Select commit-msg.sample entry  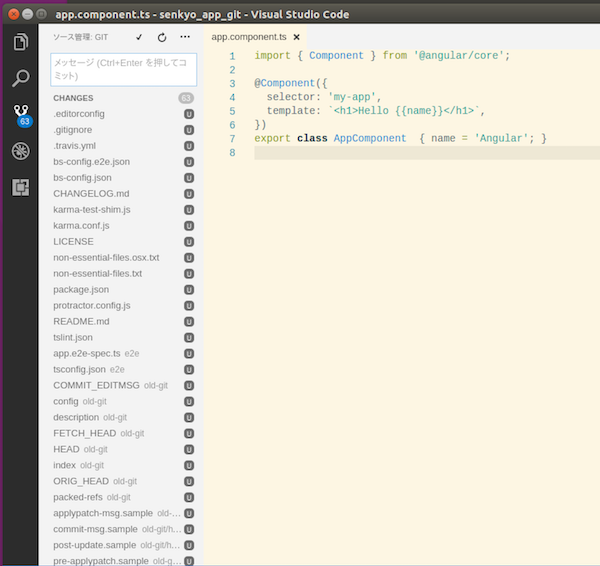point(122,529)
